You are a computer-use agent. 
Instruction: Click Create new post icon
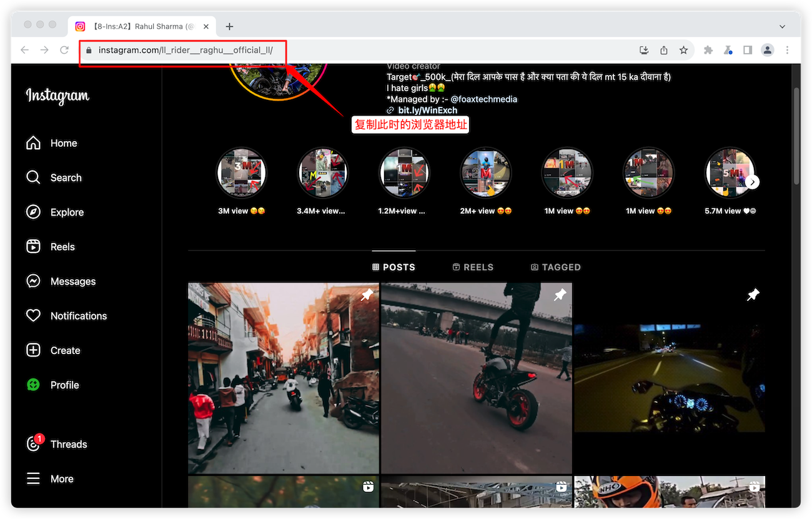pyautogui.click(x=33, y=350)
